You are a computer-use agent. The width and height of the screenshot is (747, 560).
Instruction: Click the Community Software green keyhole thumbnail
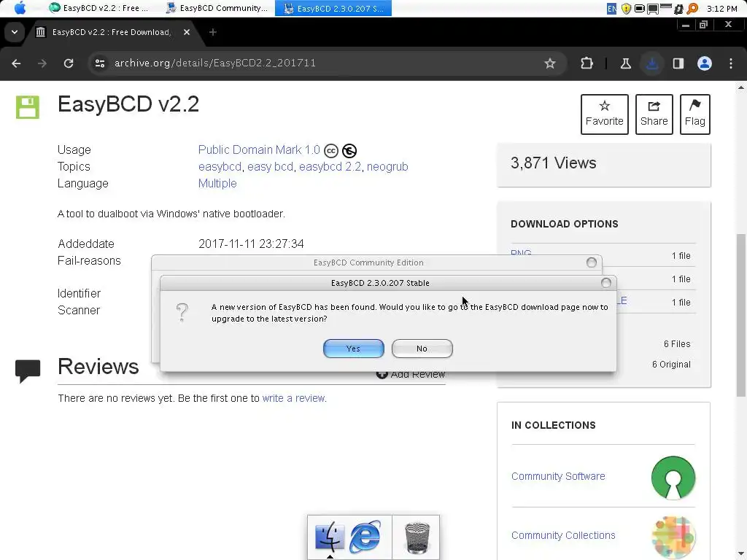pos(673,478)
